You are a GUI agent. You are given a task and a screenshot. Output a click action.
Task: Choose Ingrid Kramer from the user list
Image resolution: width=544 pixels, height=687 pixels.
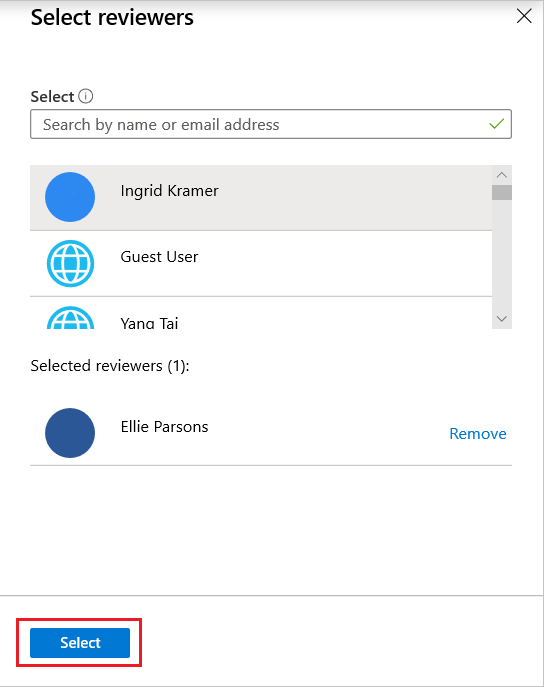261,198
